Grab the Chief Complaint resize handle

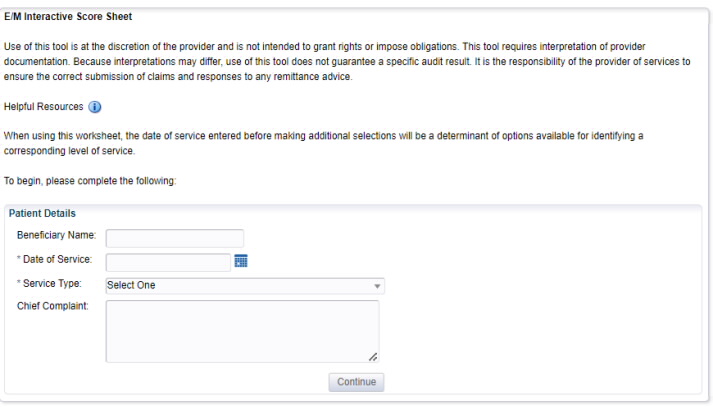(x=373, y=356)
